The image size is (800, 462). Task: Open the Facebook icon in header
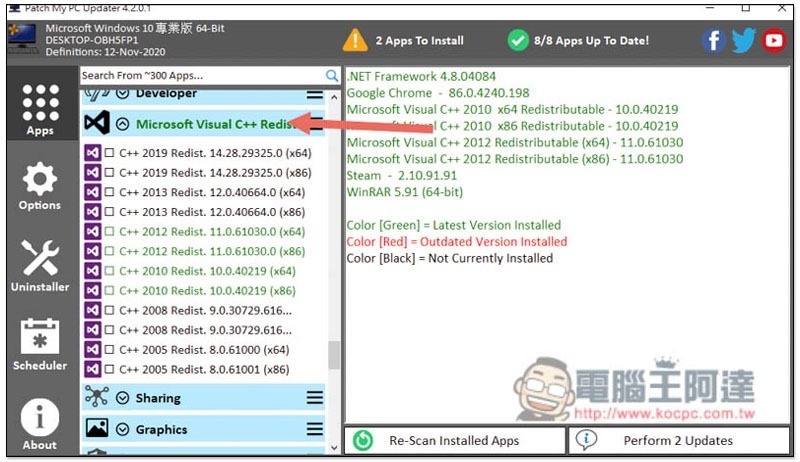[713, 40]
